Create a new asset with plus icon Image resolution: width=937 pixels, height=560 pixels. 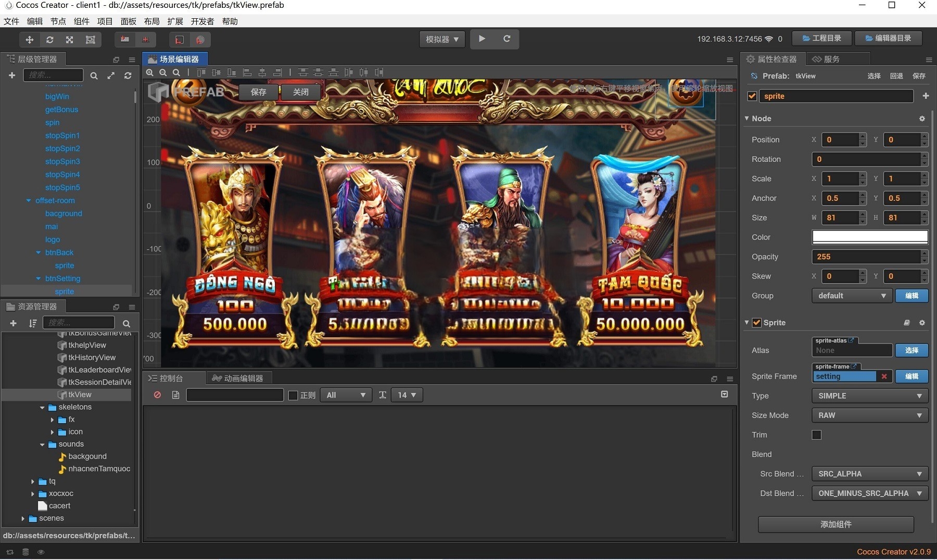tap(14, 323)
